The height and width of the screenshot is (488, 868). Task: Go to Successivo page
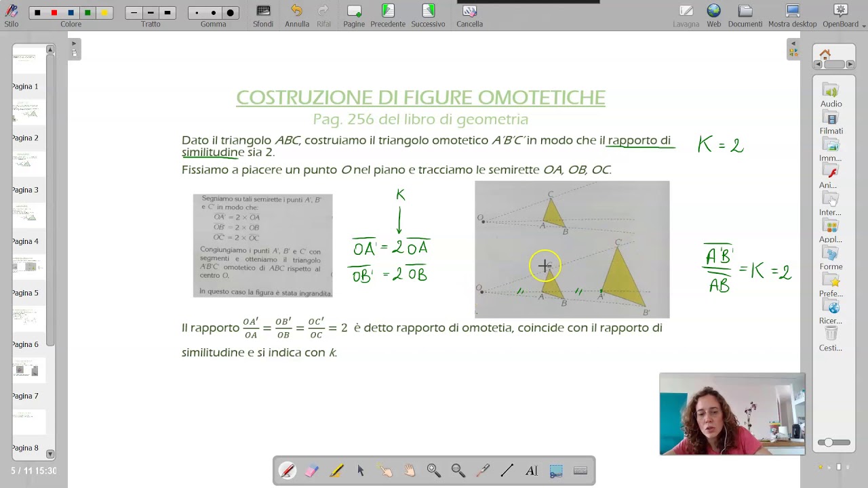tap(428, 16)
